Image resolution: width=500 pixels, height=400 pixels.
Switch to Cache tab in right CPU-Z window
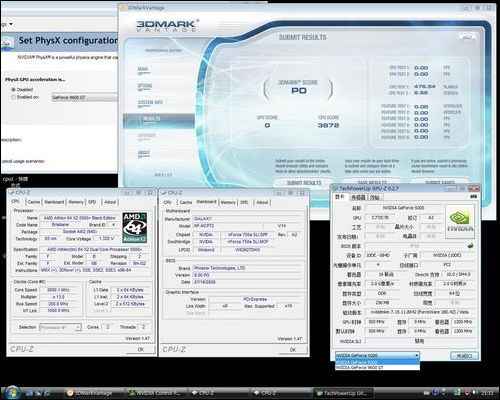click(186, 202)
